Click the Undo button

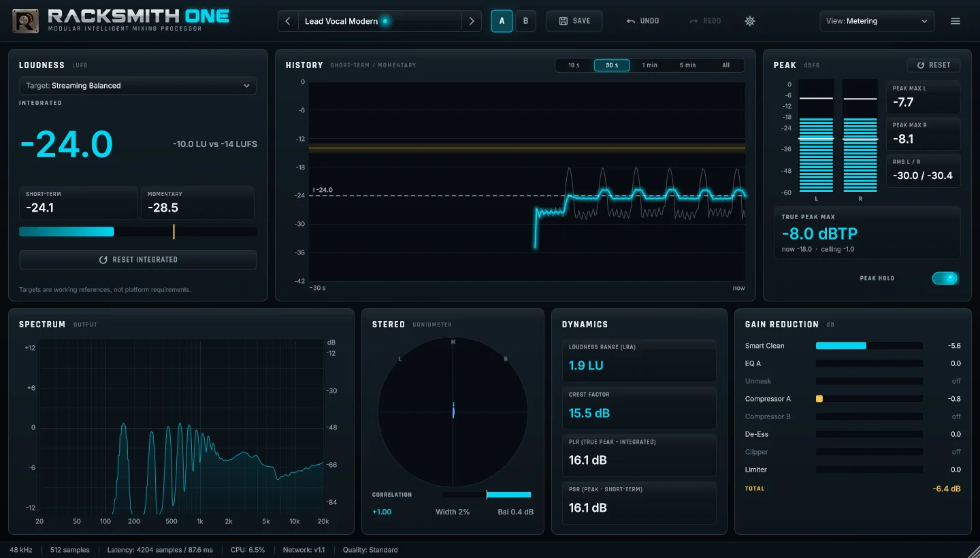(643, 21)
